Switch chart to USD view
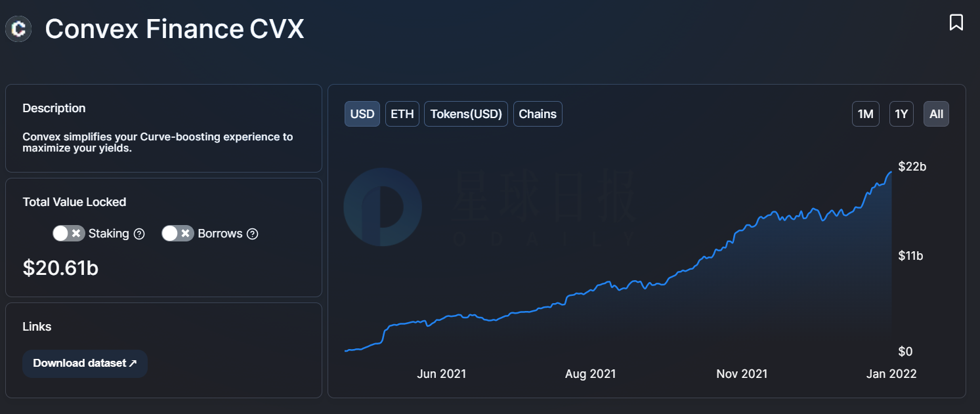The image size is (980, 414). pos(362,114)
